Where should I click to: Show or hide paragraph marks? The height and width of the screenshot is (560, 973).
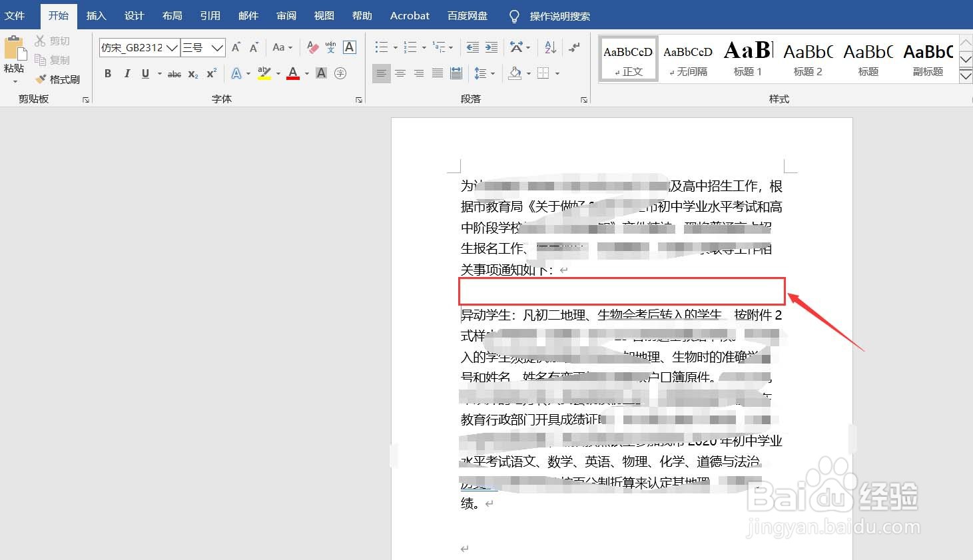(x=574, y=47)
